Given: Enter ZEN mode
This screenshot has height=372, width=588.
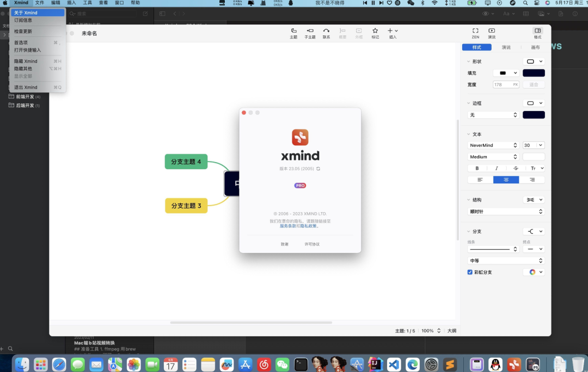Looking at the screenshot, I should (x=475, y=33).
